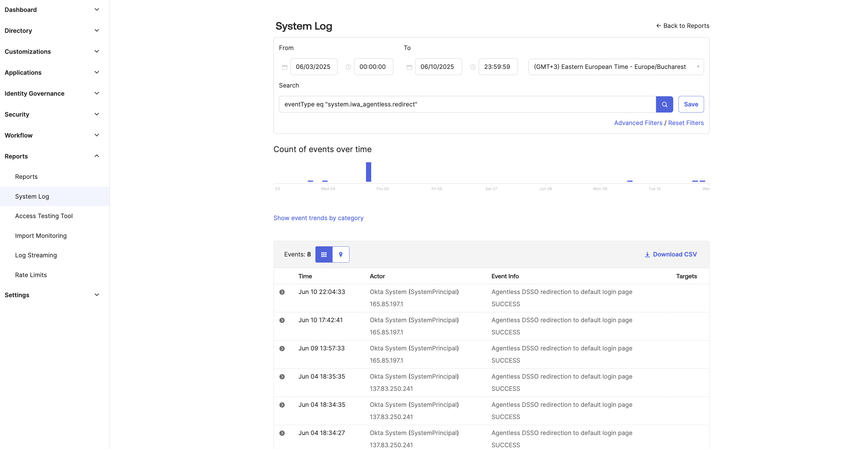Viewport: 868px width, 449px height.
Task: Click the From time clock icon
Action: click(348, 67)
